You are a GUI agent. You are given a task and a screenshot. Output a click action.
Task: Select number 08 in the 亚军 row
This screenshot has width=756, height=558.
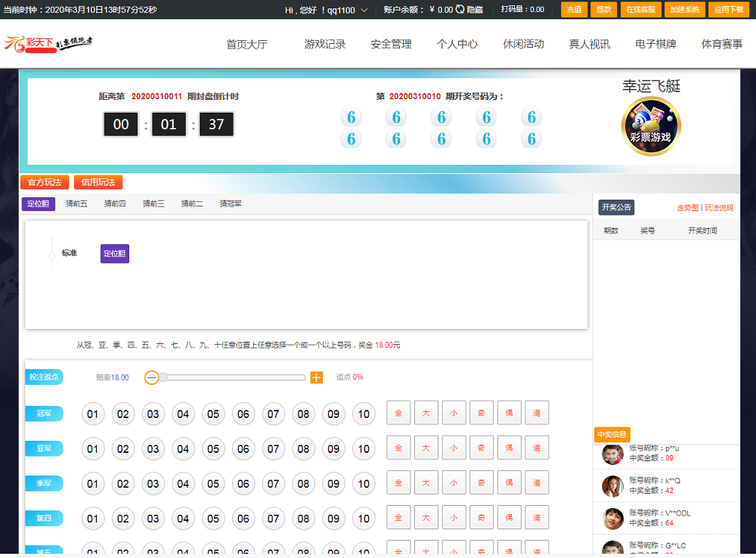click(303, 448)
